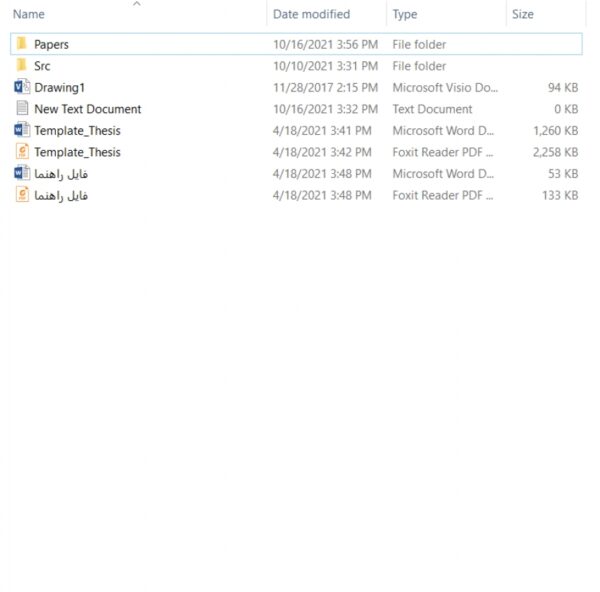The image size is (600, 592).
Task: Click the Text Document type cell
Action: (432, 109)
